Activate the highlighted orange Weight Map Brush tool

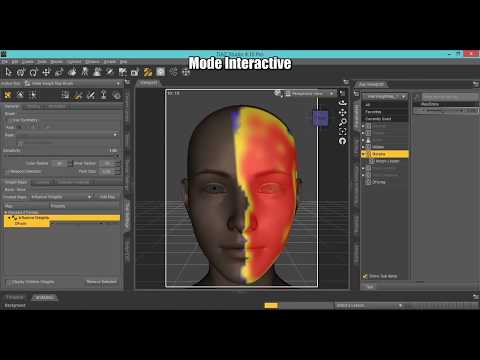148,72
